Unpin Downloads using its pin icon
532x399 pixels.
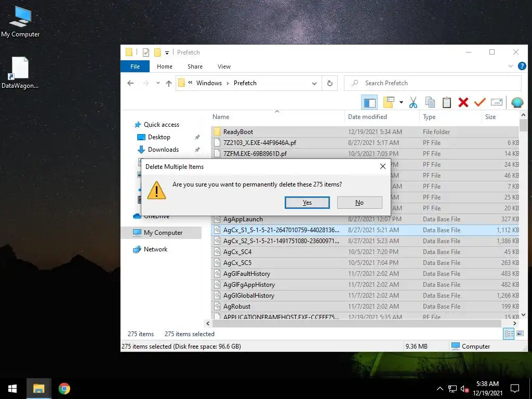197,150
